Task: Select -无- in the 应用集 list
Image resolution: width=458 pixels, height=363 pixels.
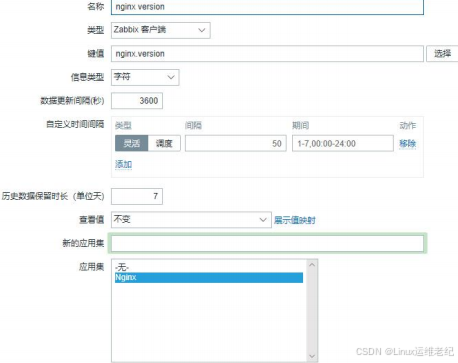Action: click(x=209, y=267)
